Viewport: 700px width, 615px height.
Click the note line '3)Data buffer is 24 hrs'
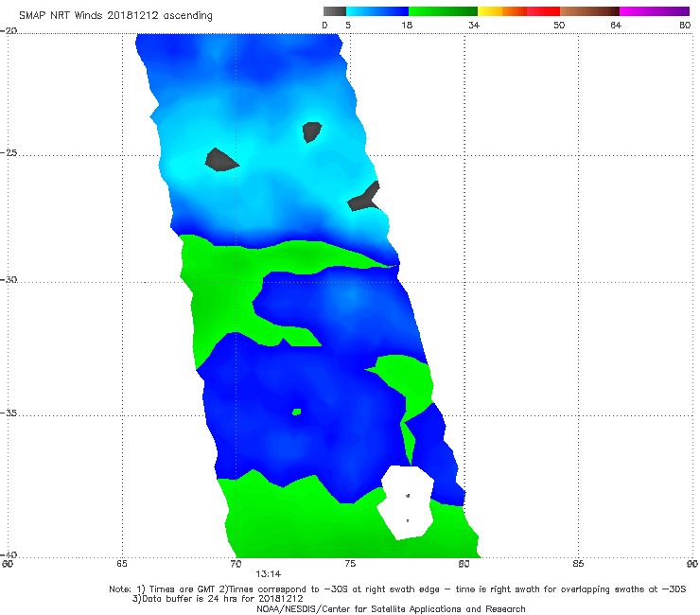tap(218, 599)
